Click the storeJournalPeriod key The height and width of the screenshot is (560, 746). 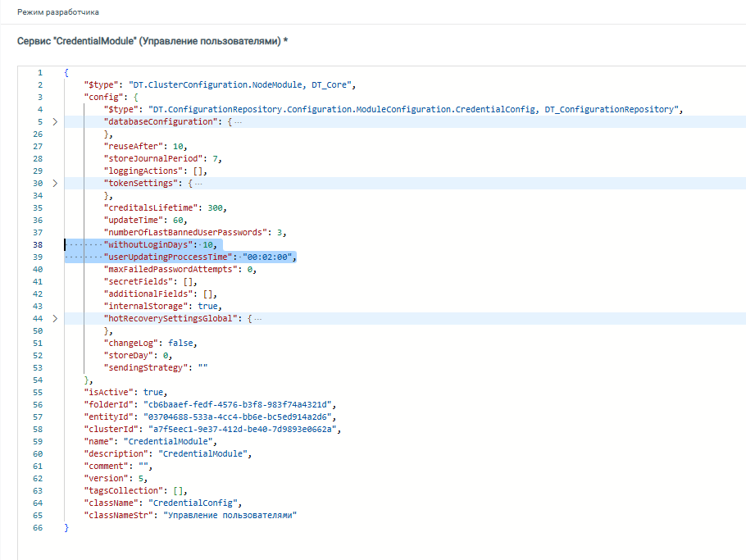pyautogui.click(x=153, y=158)
